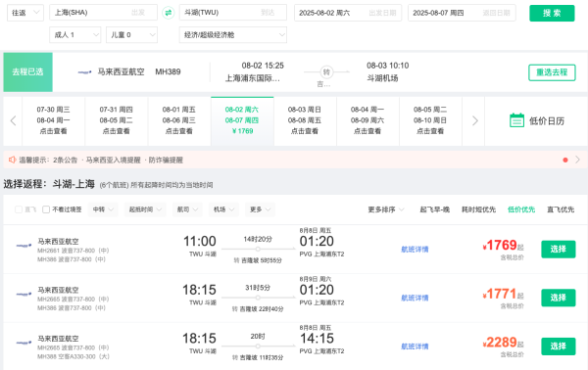Open 航班详情 for the ¥1771 flight
The width and height of the screenshot is (588, 370).
415,298
